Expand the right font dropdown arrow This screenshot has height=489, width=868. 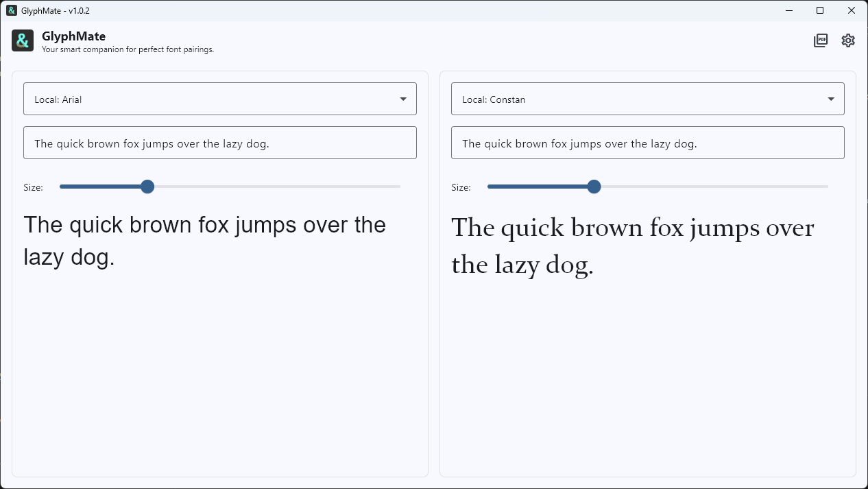[x=832, y=99]
